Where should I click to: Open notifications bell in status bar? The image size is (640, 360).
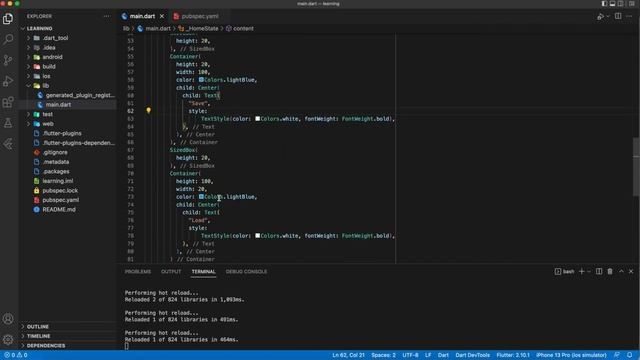point(630,355)
